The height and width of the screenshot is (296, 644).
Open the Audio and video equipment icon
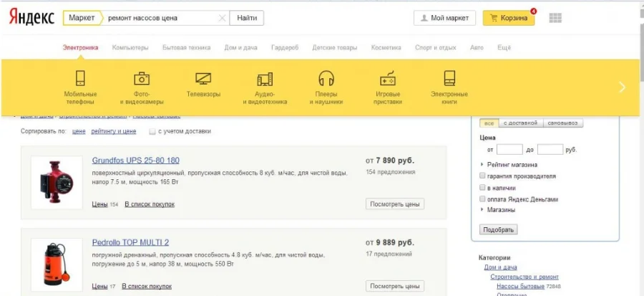(x=265, y=79)
